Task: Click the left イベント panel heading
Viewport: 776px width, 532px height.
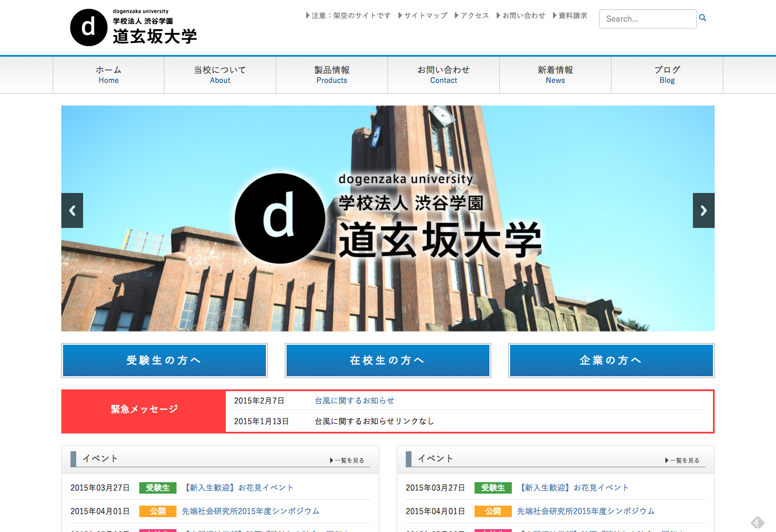Action: (100, 458)
